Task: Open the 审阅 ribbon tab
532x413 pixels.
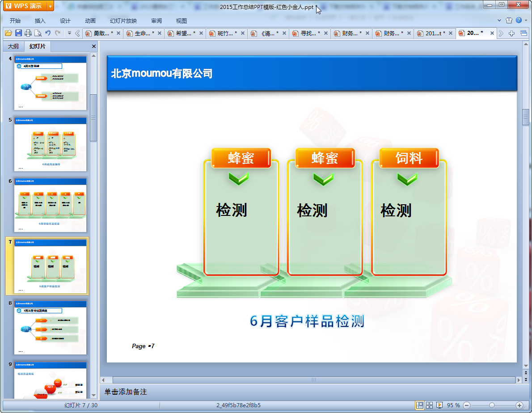Action: (x=156, y=21)
